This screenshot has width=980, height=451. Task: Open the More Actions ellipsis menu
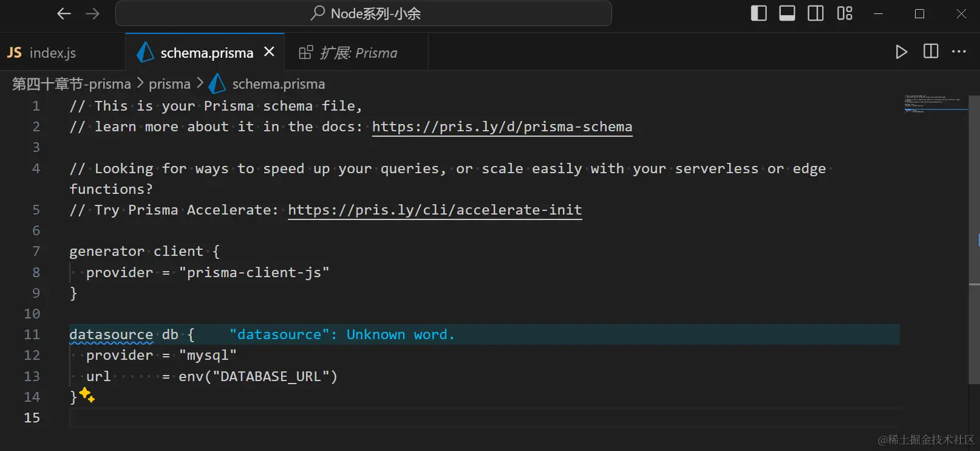(959, 52)
